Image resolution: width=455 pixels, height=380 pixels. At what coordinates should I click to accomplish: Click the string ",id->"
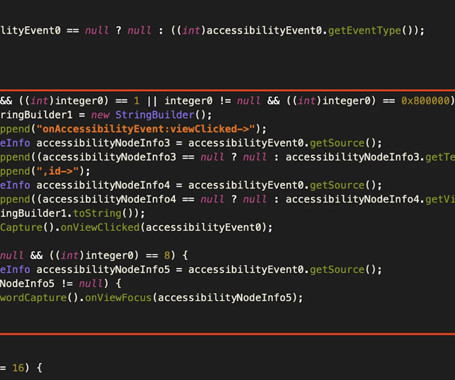[58, 171]
